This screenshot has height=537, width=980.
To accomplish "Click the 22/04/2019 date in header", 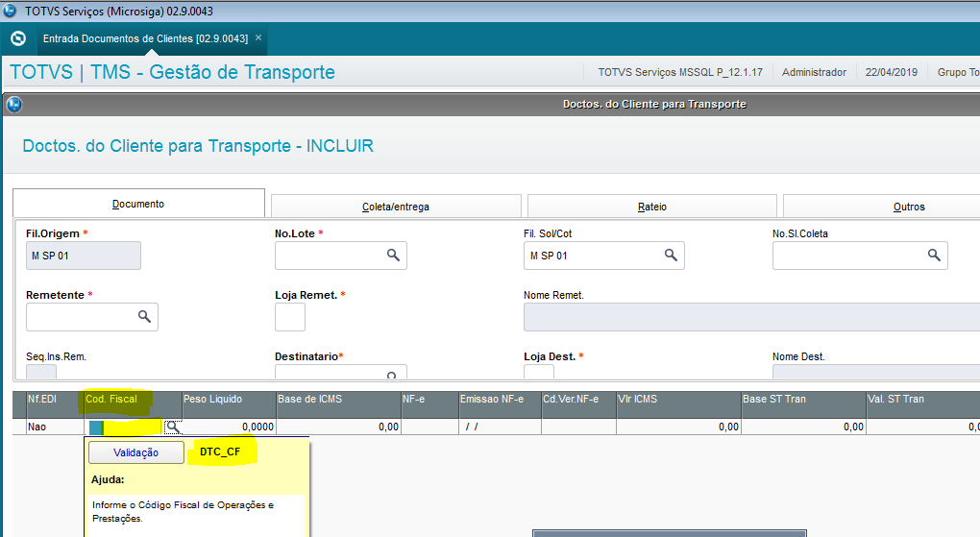I will click(892, 72).
